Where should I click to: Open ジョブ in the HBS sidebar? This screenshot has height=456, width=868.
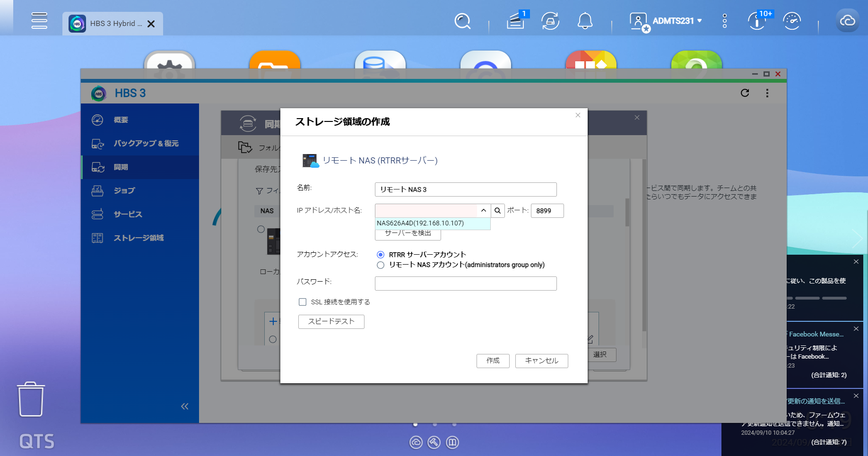140,191
